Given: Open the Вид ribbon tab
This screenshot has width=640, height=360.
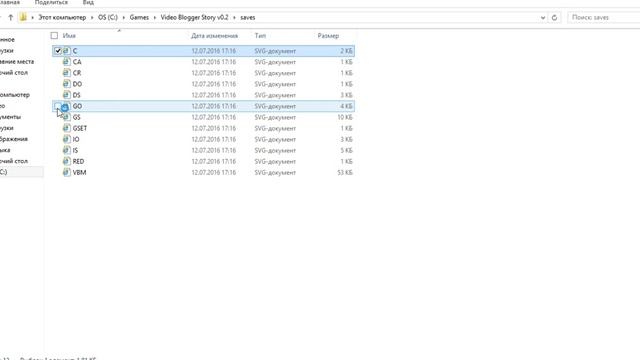Looking at the screenshot, I should point(88,2).
